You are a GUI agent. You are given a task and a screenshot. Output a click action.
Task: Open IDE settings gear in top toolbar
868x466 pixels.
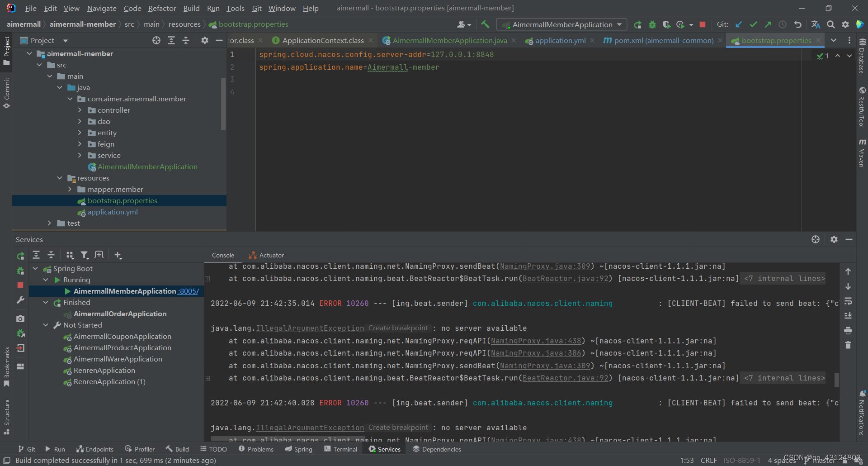point(845,25)
